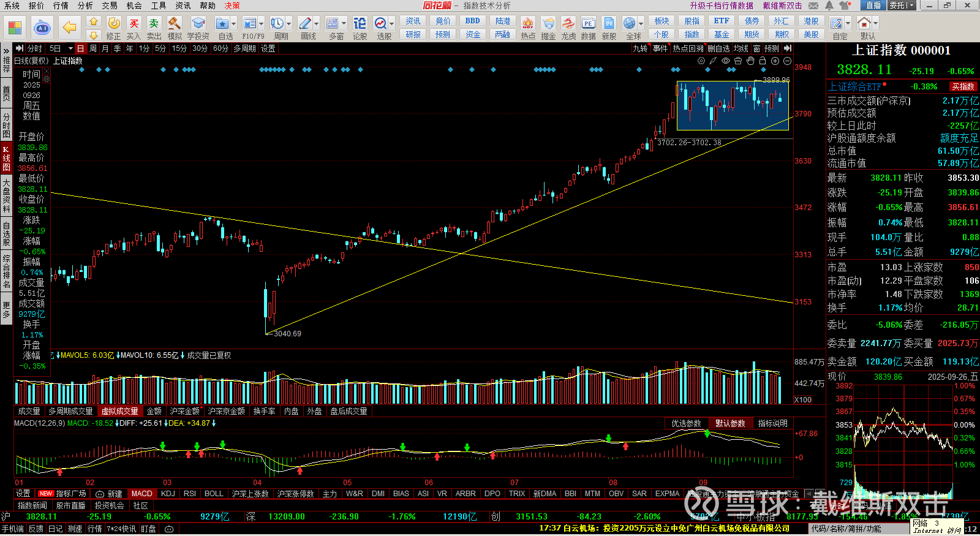
Task: Enable 优选参数 for MACD
Action: 686,423
